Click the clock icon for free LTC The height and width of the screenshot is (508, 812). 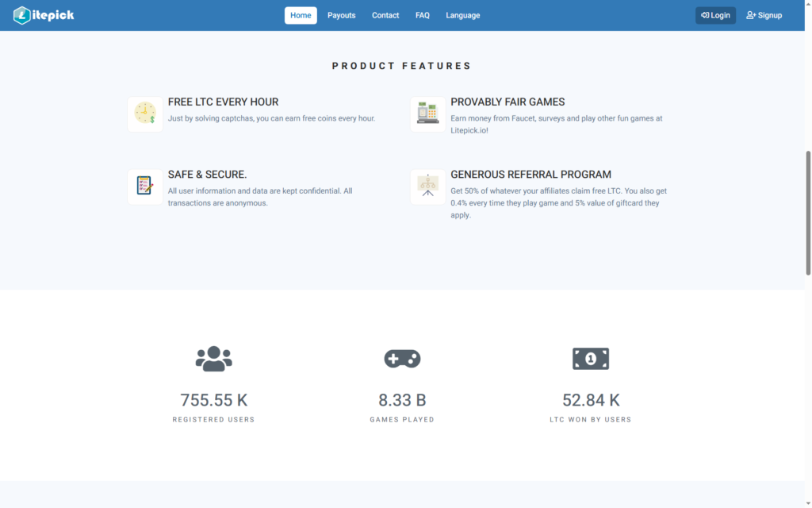click(145, 114)
